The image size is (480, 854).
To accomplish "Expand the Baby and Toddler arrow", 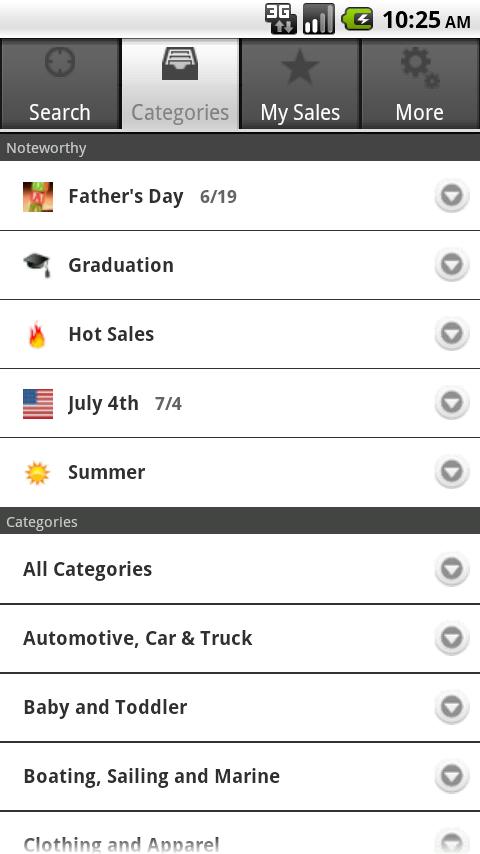I will coord(452,707).
